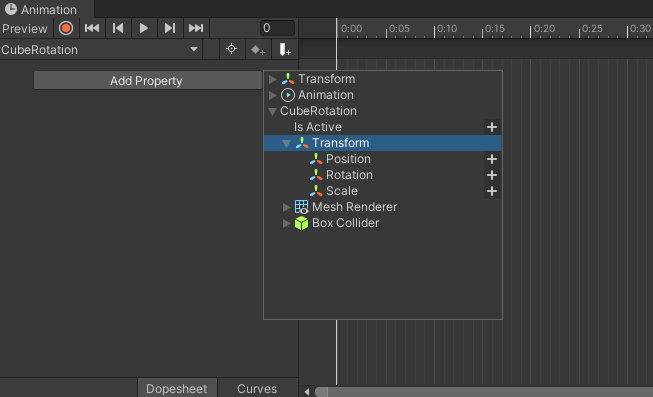Click the green Box Collider cube icon
The height and width of the screenshot is (397, 653).
click(x=302, y=223)
